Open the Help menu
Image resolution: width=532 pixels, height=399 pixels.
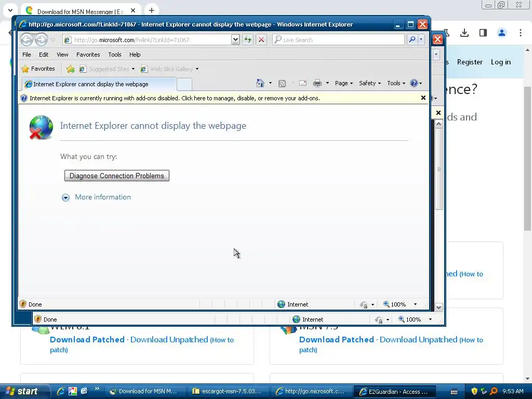[x=135, y=54]
